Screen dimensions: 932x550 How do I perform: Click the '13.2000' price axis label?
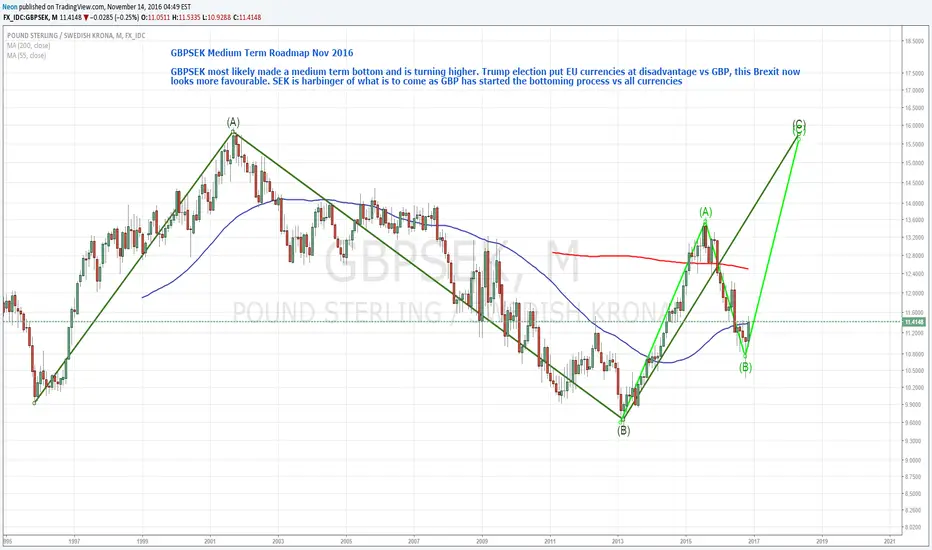click(x=914, y=238)
